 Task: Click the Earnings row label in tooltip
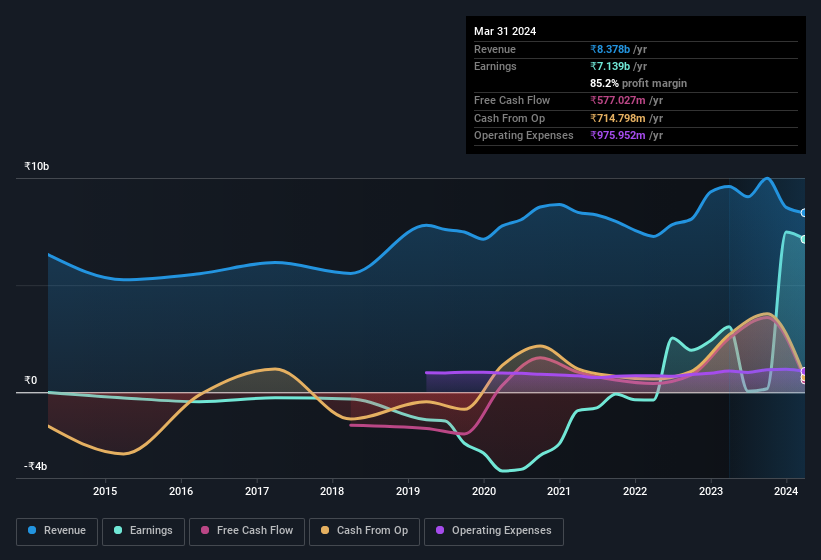click(495, 66)
